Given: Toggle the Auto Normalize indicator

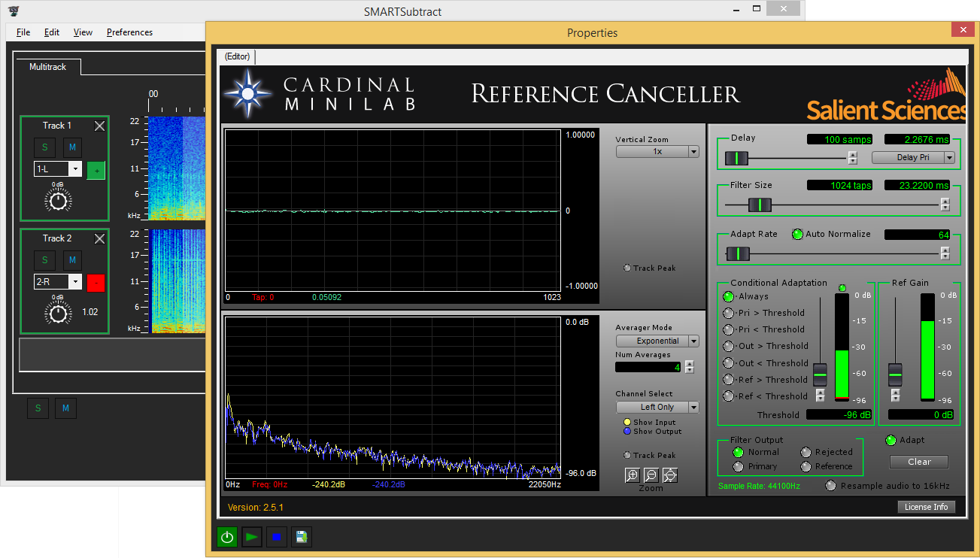Looking at the screenshot, I should [797, 235].
